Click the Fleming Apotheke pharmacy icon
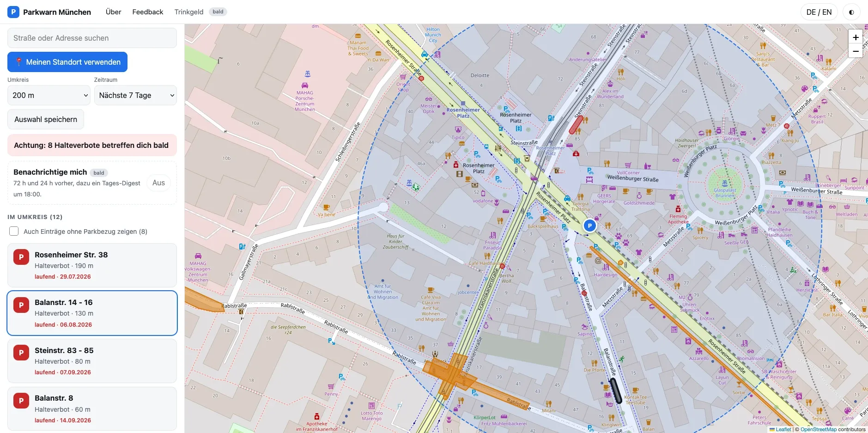Image resolution: width=868 pixels, height=433 pixels. pyautogui.click(x=678, y=209)
